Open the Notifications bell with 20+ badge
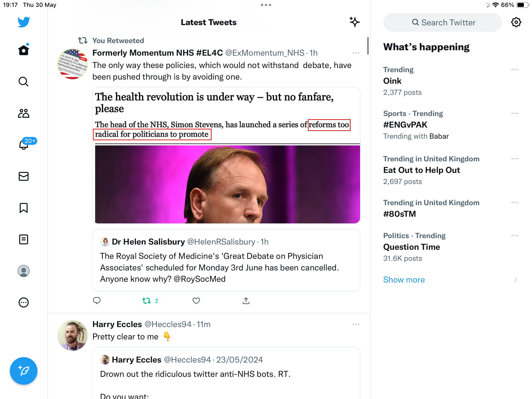 pyautogui.click(x=24, y=144)
